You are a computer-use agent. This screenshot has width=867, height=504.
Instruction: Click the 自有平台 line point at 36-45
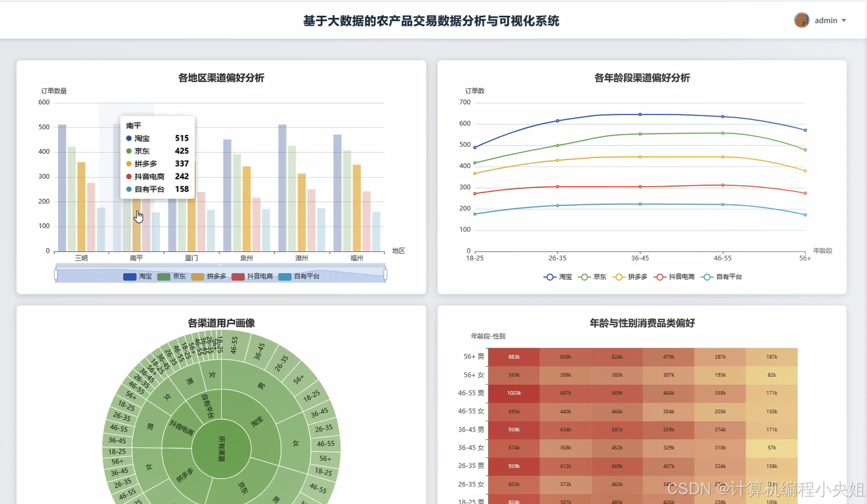[640, 204]
